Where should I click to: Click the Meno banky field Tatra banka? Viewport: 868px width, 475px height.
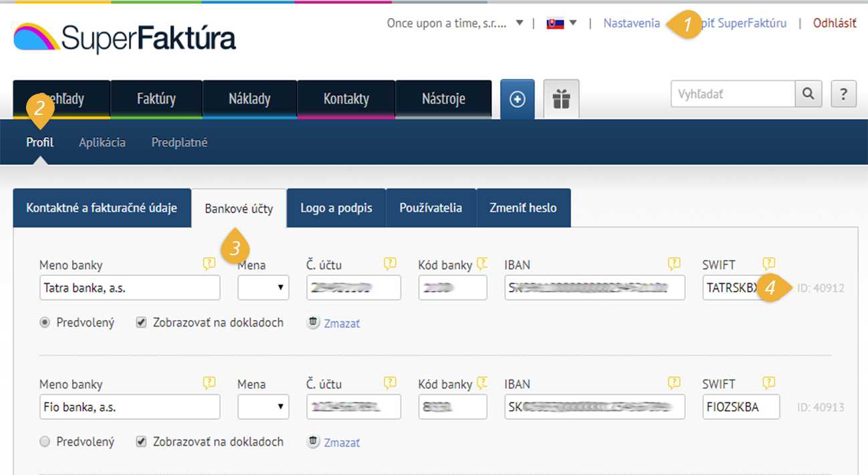coord(130,288)
